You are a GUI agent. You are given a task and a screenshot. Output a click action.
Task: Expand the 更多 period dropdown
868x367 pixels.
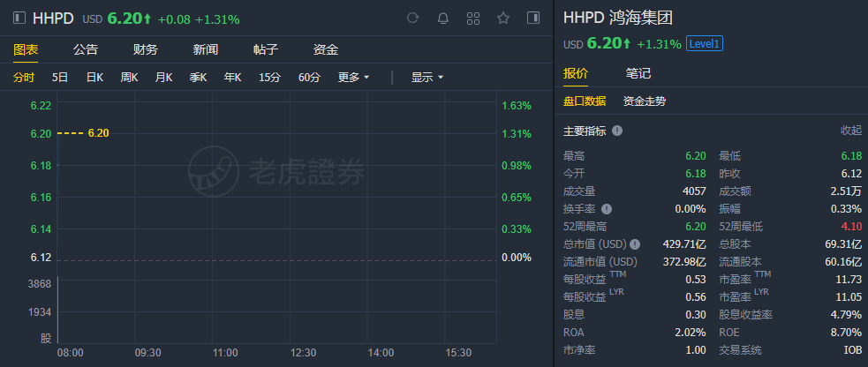[354, 78]
